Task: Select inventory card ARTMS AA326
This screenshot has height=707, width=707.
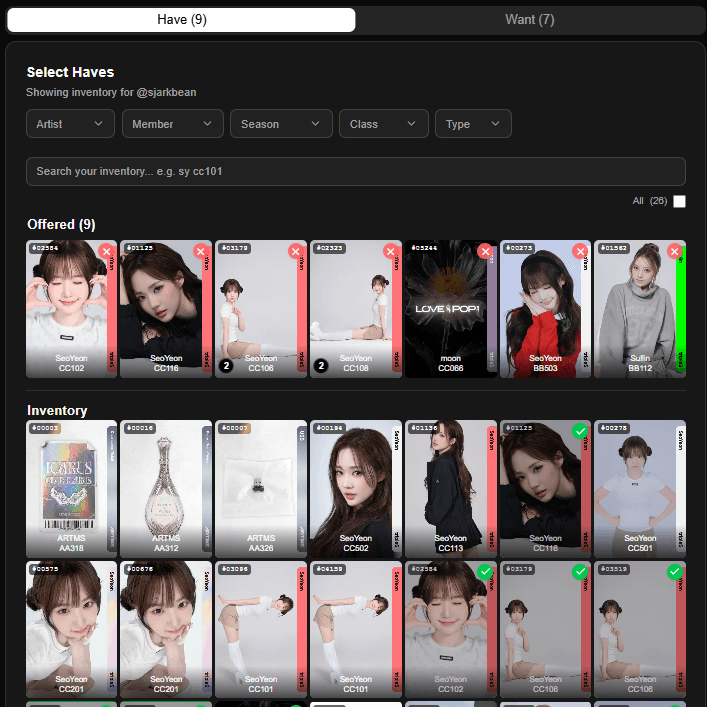Action: [x=261, y=489]
